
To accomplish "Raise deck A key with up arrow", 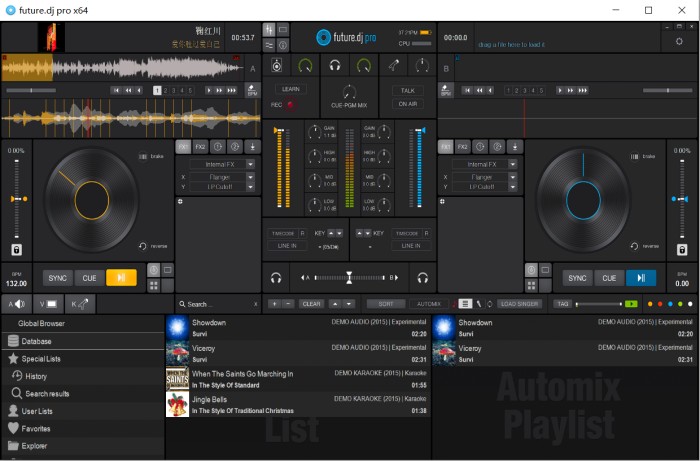I will pyautogui.click(x=331, y=233).
